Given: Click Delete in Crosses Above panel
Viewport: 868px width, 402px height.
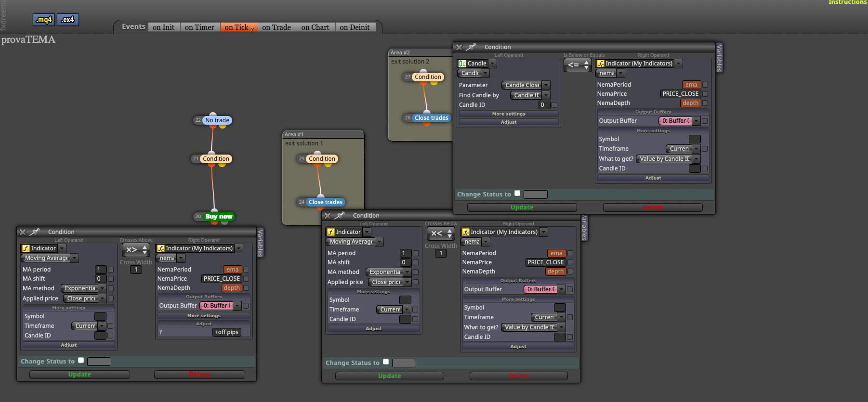Looking at the screenshot, I should pyautogui.click(x=199, y=375).
